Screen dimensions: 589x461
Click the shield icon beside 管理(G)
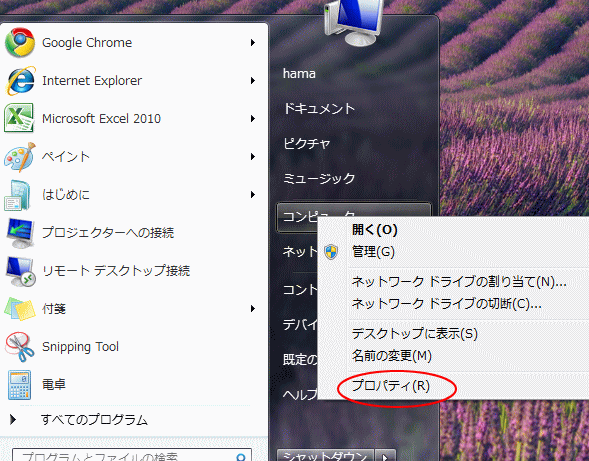[x=331, y=252]
